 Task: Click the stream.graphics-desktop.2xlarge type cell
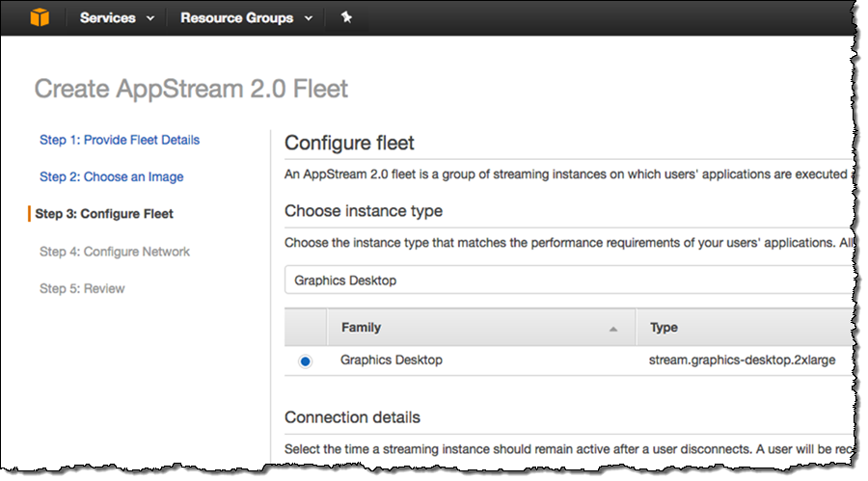click(740, 360)
